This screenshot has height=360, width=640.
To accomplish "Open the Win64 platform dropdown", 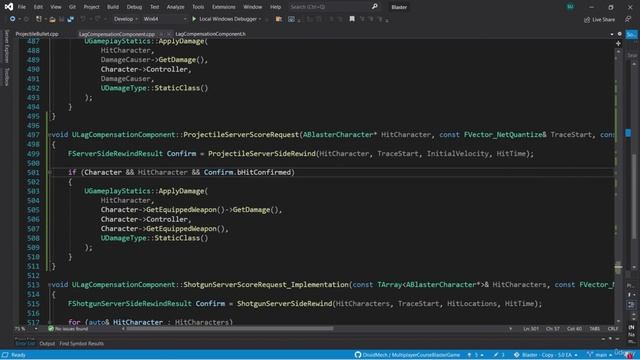I will click(164, 19).
